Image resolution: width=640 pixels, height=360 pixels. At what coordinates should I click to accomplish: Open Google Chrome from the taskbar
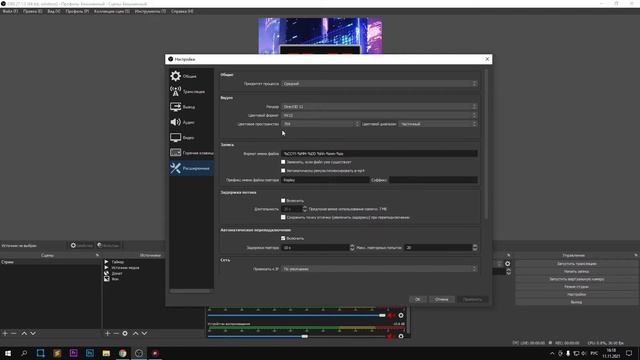click(122, 353)
